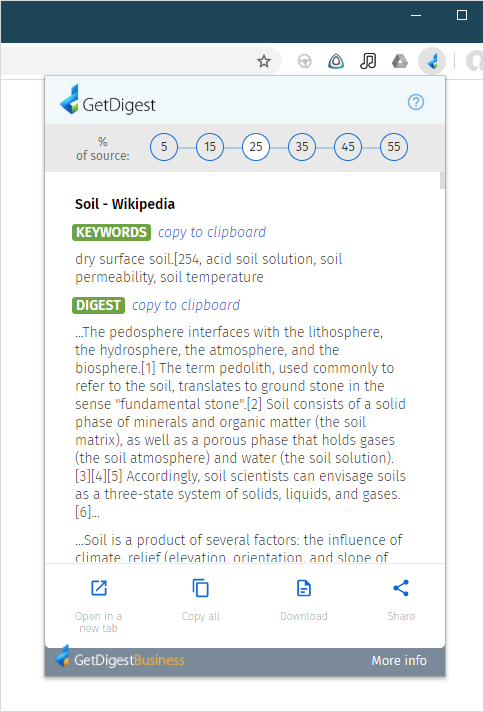Click the GetDigest extension icon in toolbar
Screen dimensions: 484x712
(433, 61)
